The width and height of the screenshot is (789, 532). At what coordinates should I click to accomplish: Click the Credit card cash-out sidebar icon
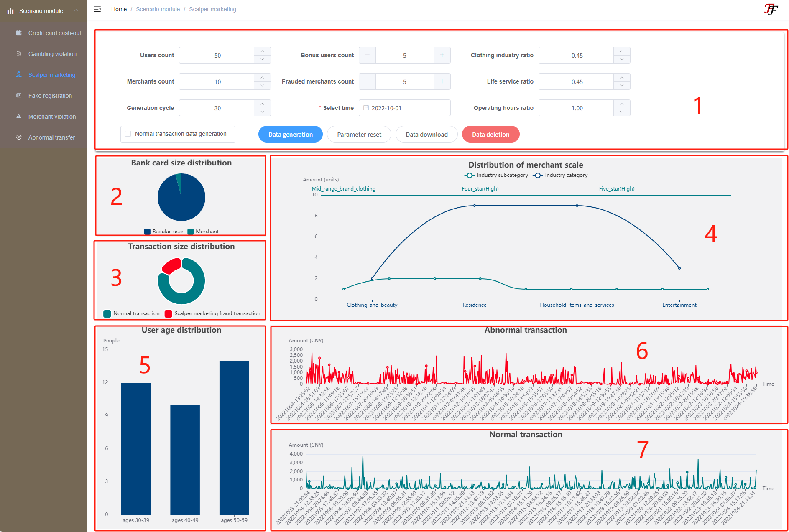point(19,33)
